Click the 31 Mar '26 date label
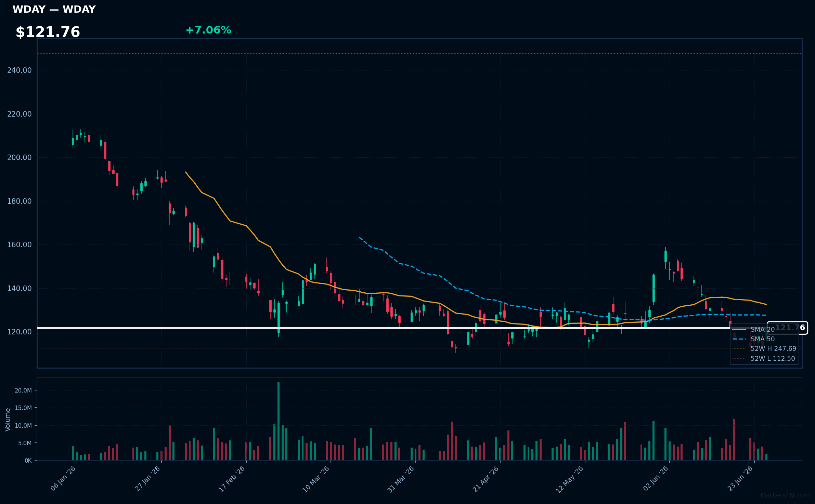 pos(401,479)
